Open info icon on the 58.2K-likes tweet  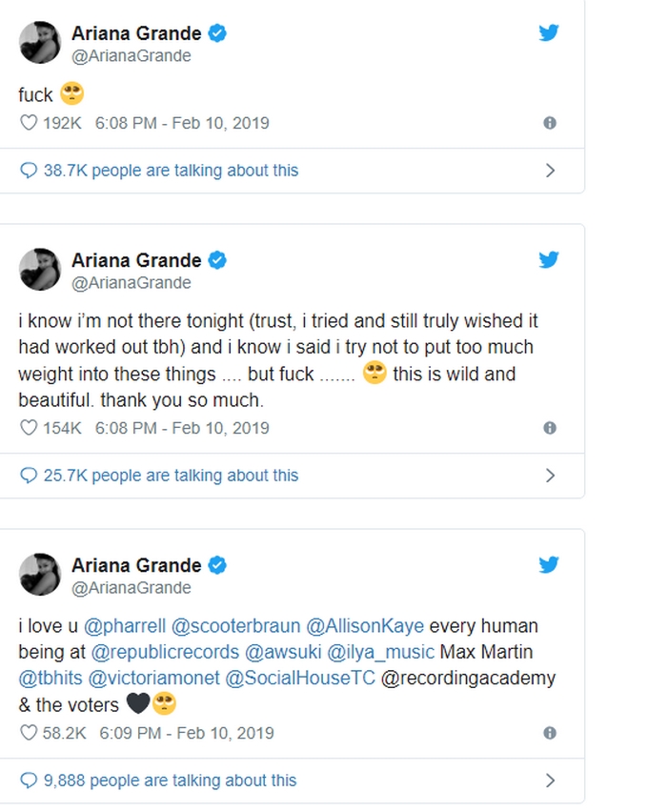point(550,733)
